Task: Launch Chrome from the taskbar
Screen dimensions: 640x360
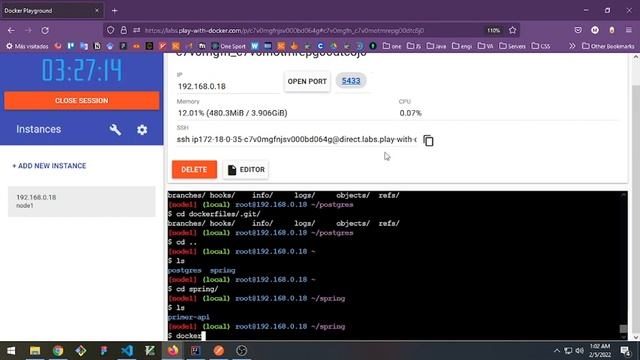Action: tap(58, 351)
